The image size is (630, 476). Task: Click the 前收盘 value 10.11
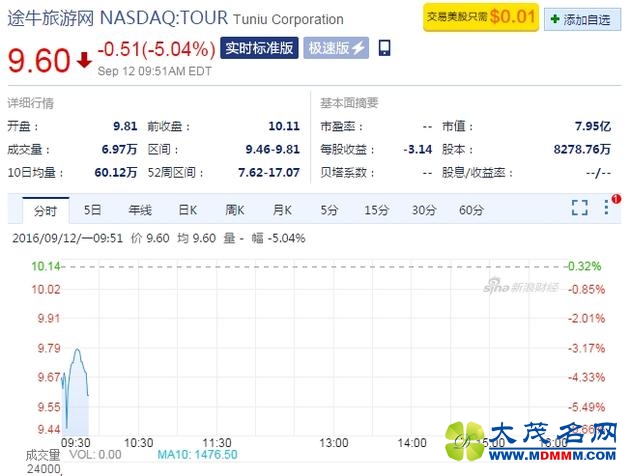click(284, 126)
